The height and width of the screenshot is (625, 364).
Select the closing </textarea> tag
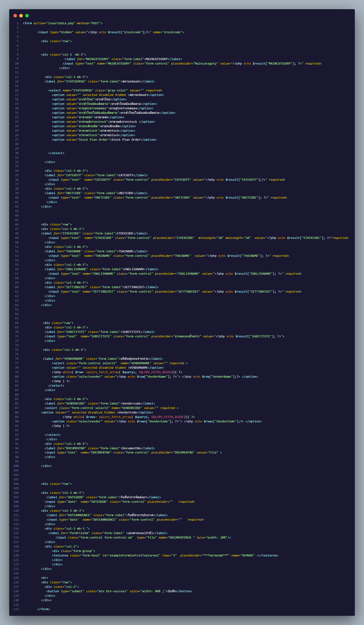pyautogui.click(x=268, y=555)
